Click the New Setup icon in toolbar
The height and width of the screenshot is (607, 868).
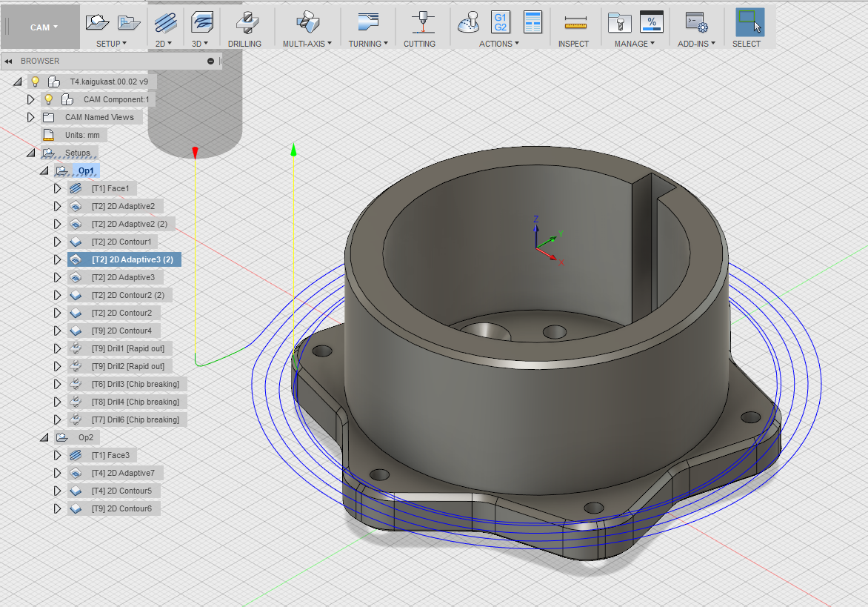[x=97, y=22]
